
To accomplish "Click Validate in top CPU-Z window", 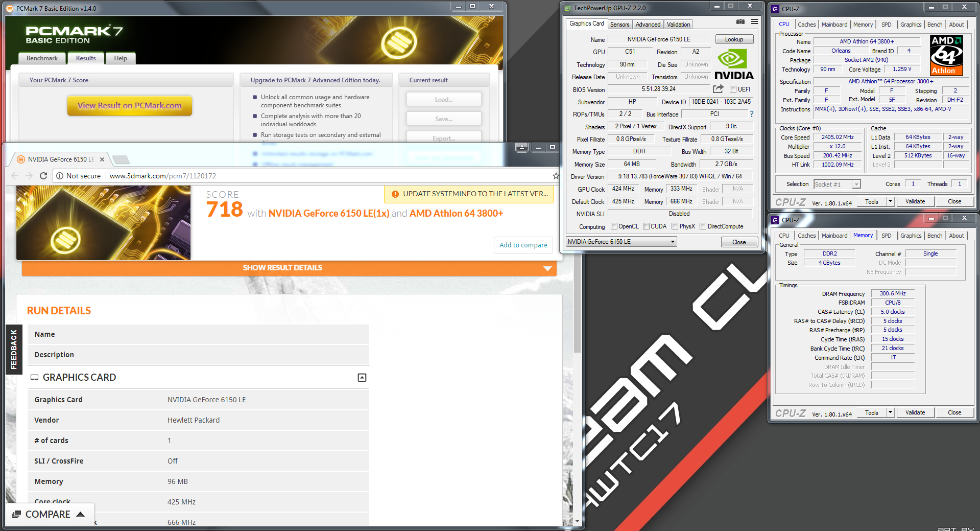I will pyautogui.click(x=915, y=201).
